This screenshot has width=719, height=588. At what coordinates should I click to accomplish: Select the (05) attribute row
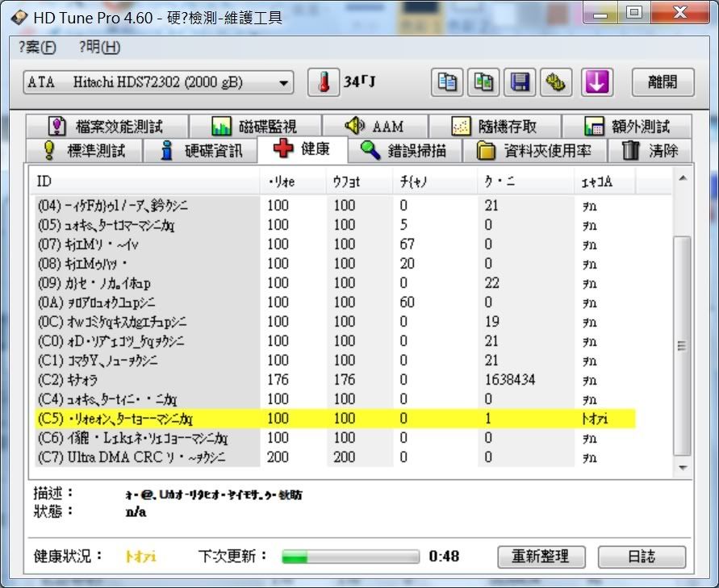click(x=335, y=225)
